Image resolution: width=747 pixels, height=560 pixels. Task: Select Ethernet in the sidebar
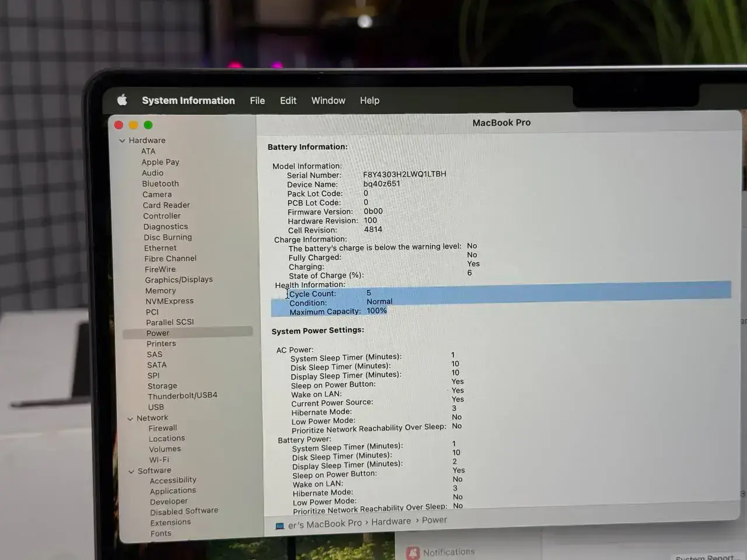(160, 248)
